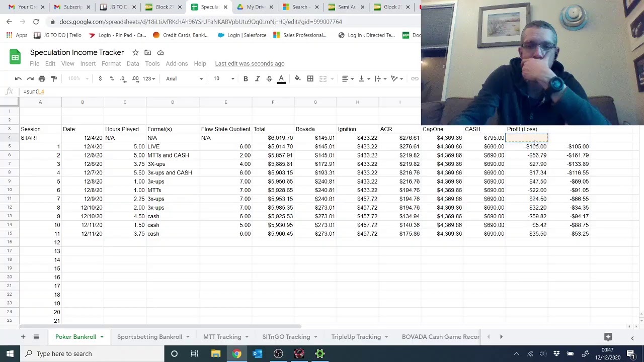Open text wrapping dropdown

(x=380, y=78)
